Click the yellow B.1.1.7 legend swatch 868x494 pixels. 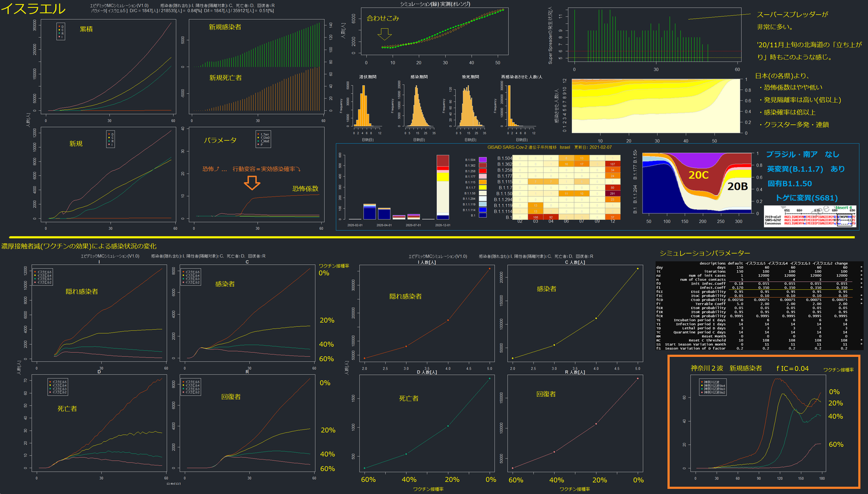[x=483, y=187]
